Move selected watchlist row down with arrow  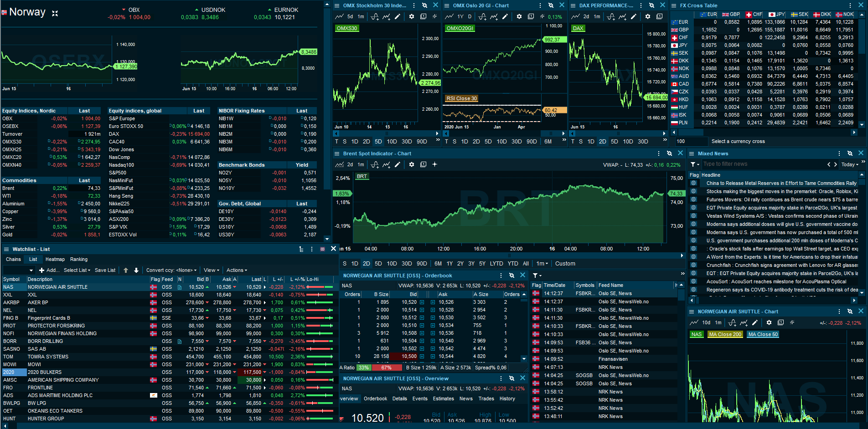click(x=136, y=270)
